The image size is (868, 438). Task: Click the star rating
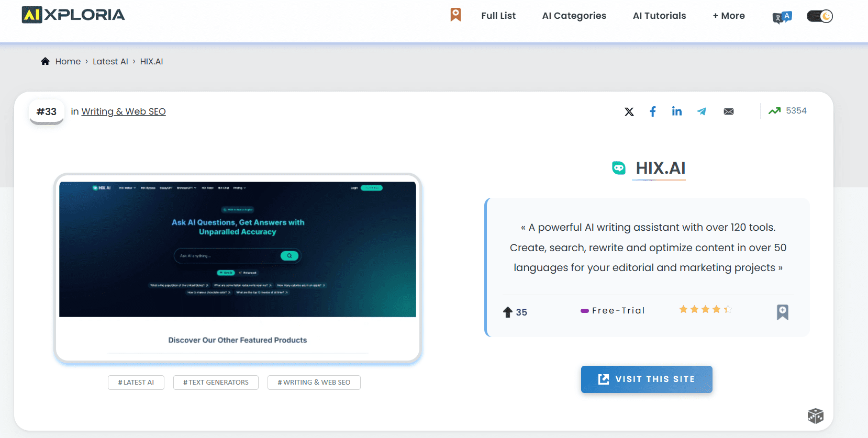[705, 309]
